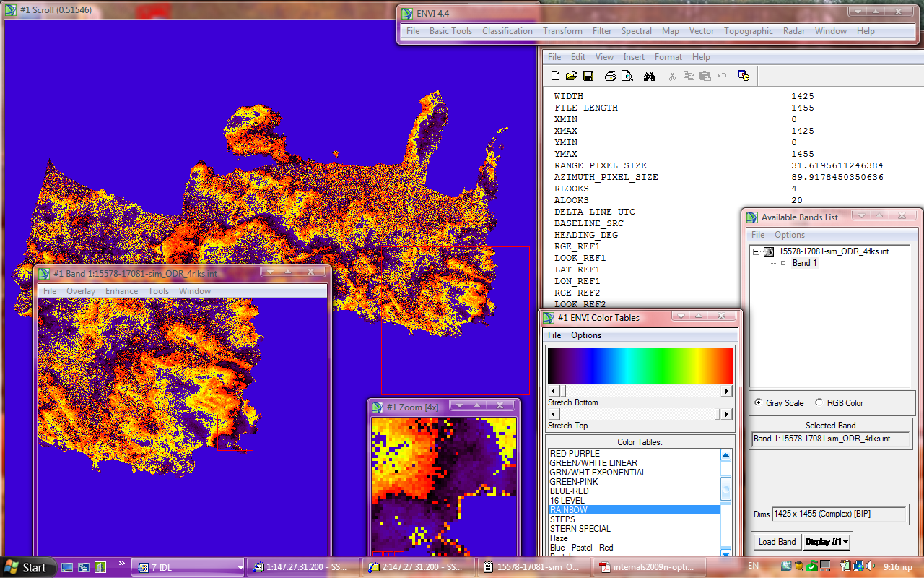The height and width of the screenshot is (578, 924).
Task: Click Stretch Bottom right arrow
Action: coord(727,391)
